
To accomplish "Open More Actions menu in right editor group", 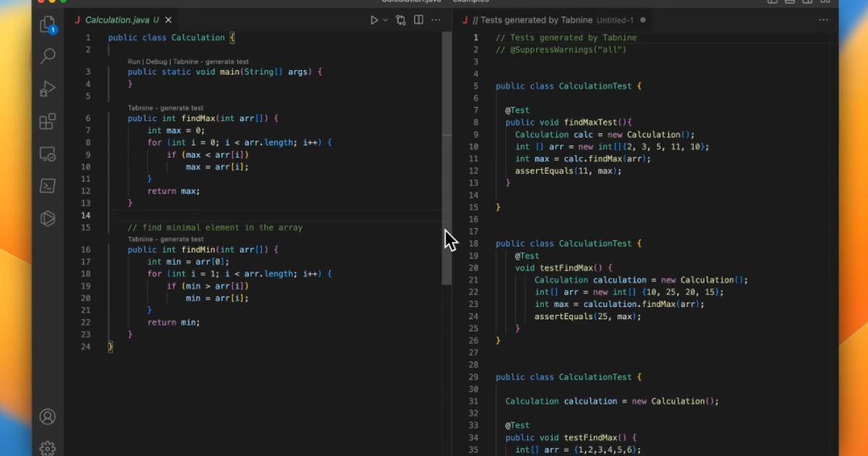I will tap(823, 20).
